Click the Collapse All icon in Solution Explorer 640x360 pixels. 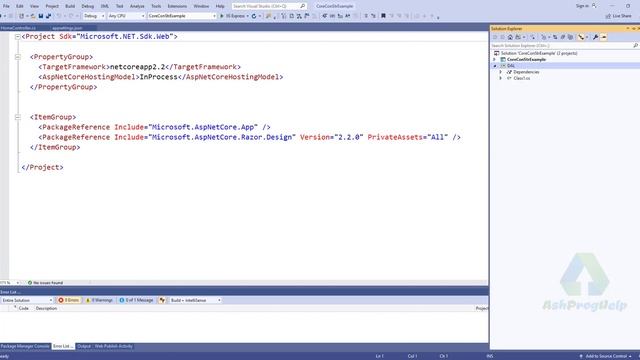pyautogui.click(x=562, y=37)
